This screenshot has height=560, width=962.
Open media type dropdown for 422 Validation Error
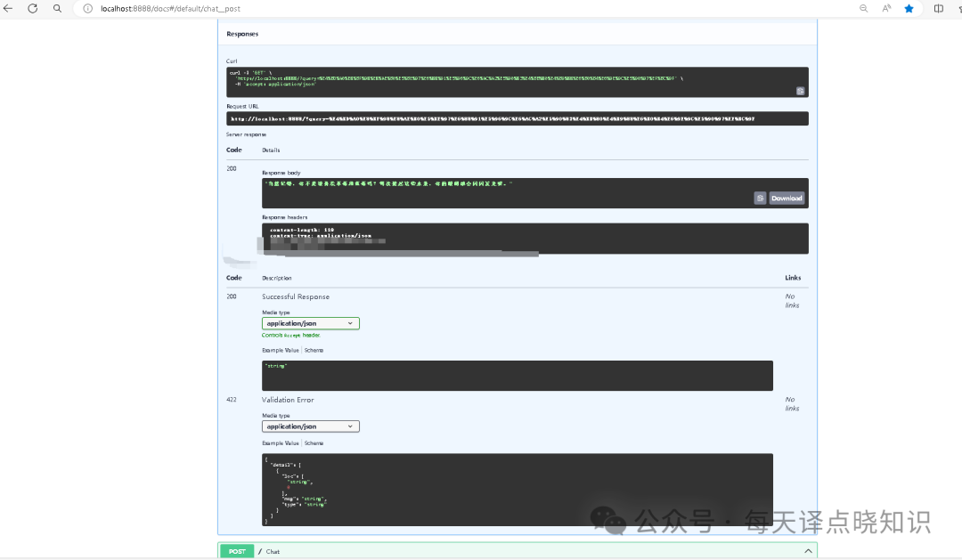pos(310,426)
